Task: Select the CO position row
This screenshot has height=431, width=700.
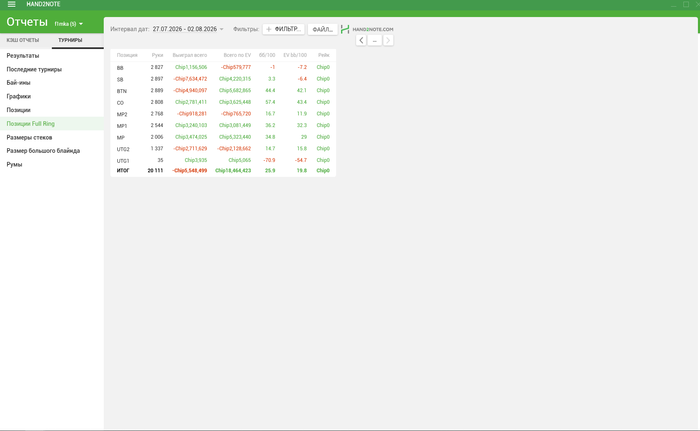Action: (x=223, y=102)
